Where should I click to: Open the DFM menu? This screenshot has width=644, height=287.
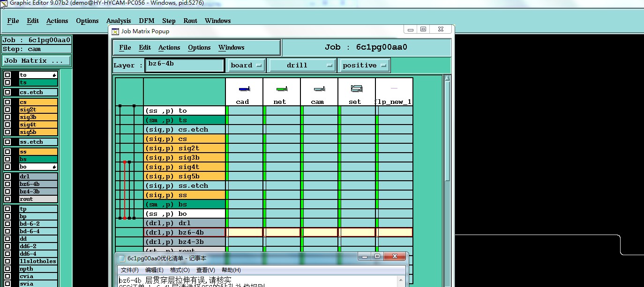(147, 21)
